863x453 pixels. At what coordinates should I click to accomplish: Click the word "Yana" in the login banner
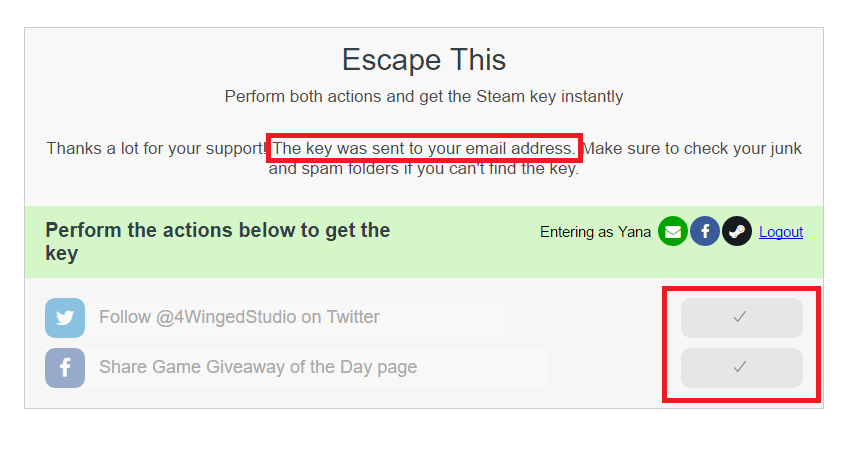pos(635,232)
